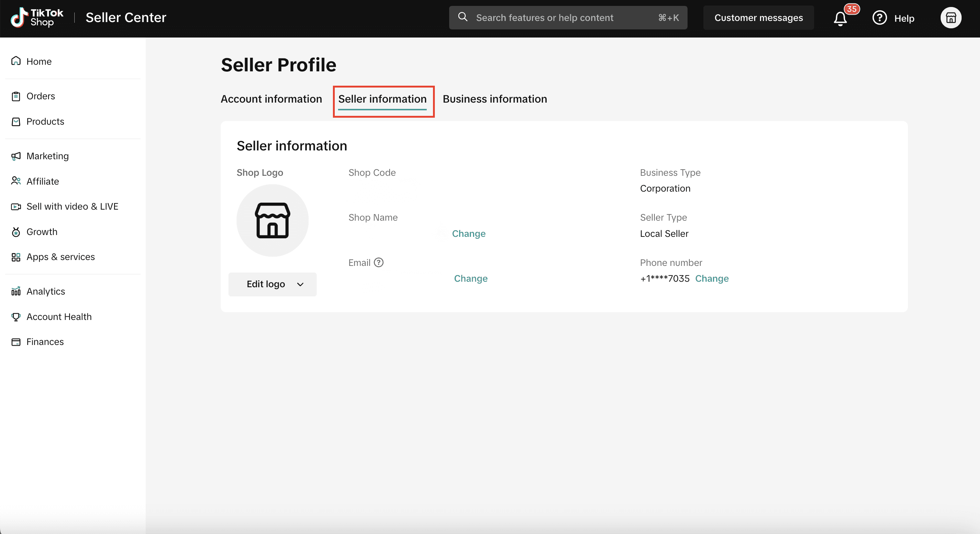Screen dimensions: 980x534
Task: Click the Email help tooltip icon
Action: point(379,263)
